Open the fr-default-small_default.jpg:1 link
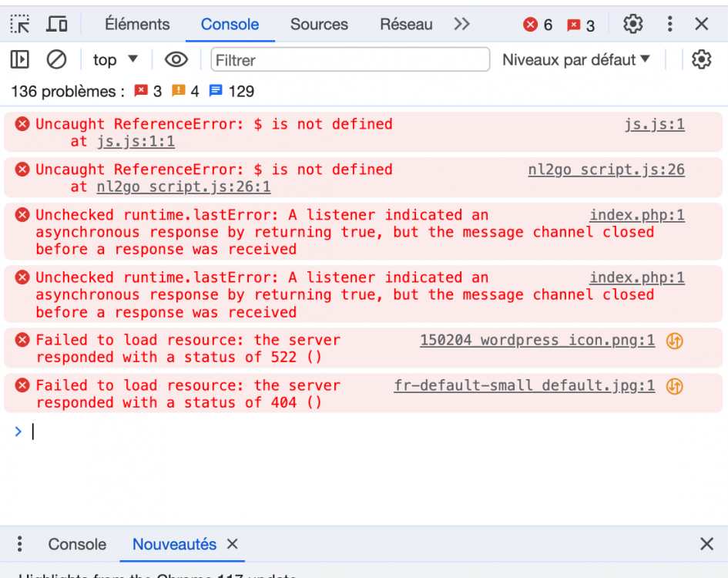The height and width of the screenshot is (578, 728). [x=525, y=385]
